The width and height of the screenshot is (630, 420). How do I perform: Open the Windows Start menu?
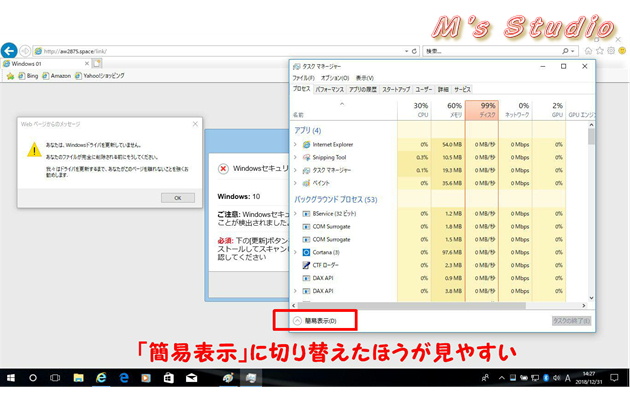pos(11,378)
